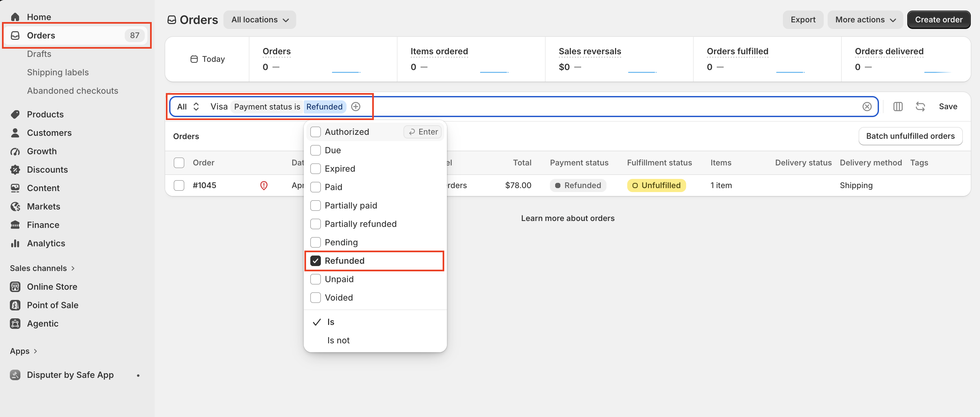Open the All views selector in search bar
Viewport: 980px width, 417px height.
tap(188, 107)
